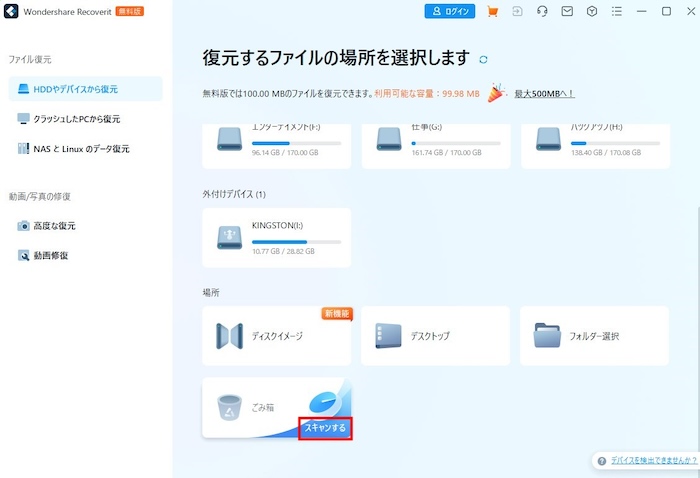Image resolution: width=700 pixels, height=478 pixels.
Task: Click the Wondershare Recoverit logo icon
Action: pyautogui.click(x=13, y=12)
